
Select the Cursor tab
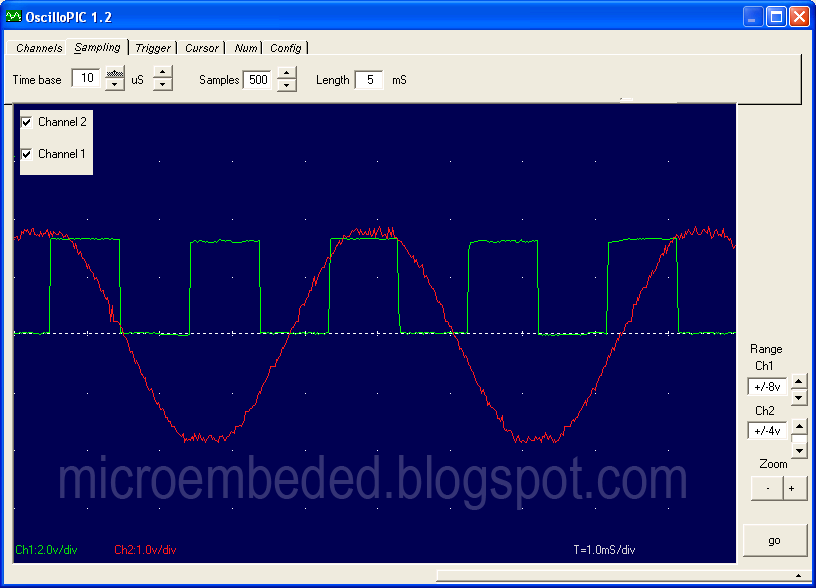[x=201, y=47]
